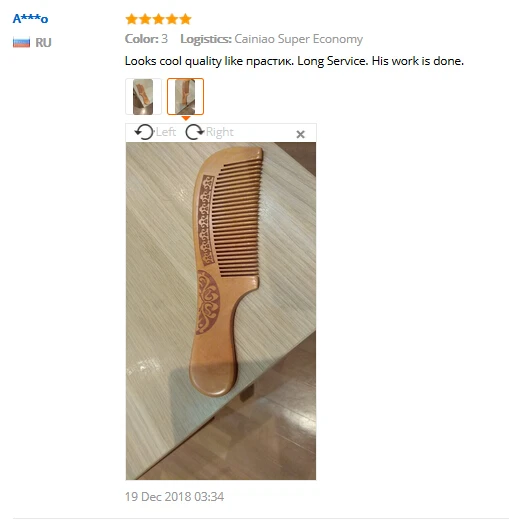Close the enlarged photo viewer
This screenshot has height=524, width=509.
[x=300, y=134]
